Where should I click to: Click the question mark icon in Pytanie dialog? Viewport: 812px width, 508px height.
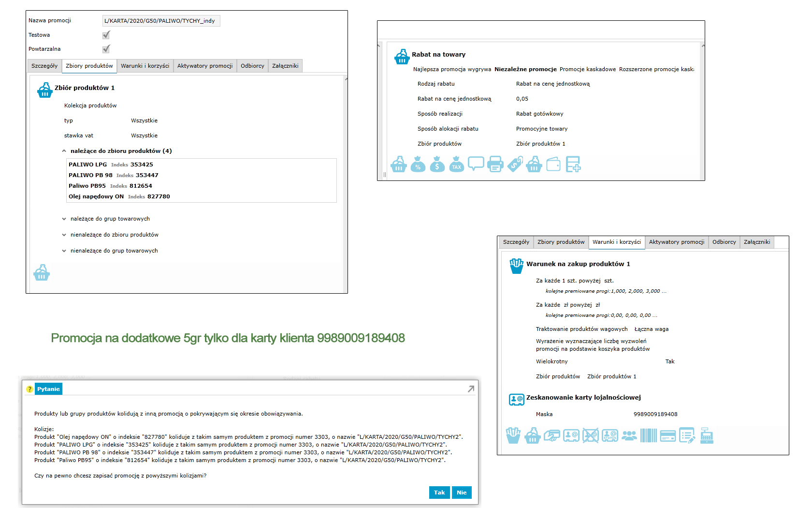pyautogui.click(x=29, y=389)
